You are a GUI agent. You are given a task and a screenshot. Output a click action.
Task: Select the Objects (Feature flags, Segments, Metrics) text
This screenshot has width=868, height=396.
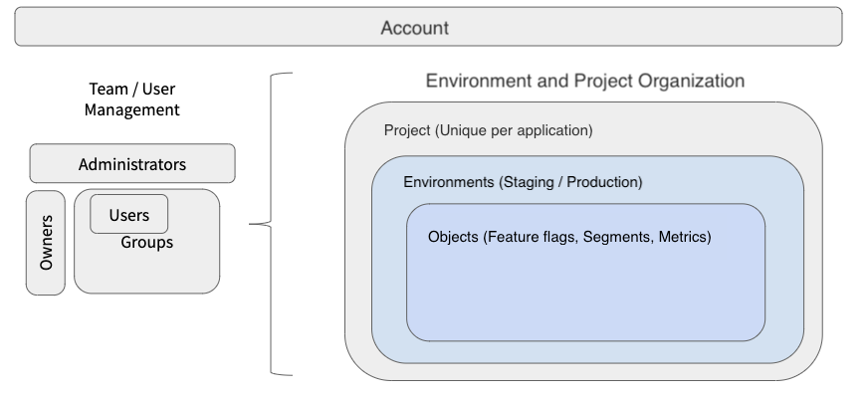[x=569, y=237]
